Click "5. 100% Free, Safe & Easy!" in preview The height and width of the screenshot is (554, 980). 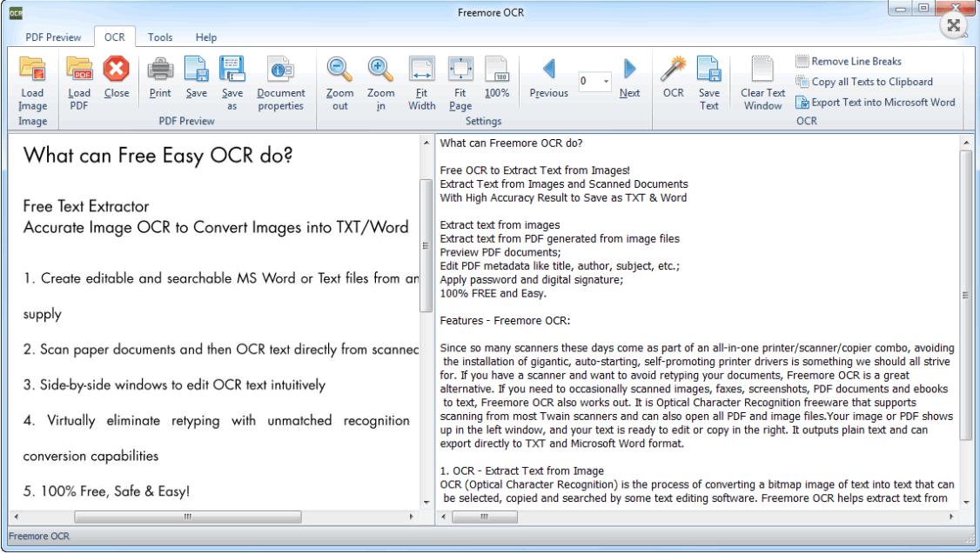106,491
